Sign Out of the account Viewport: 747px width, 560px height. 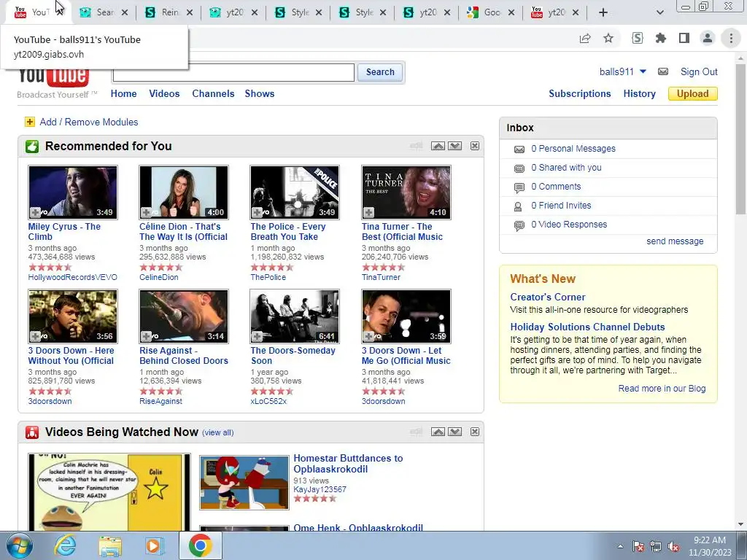[699, 72]
